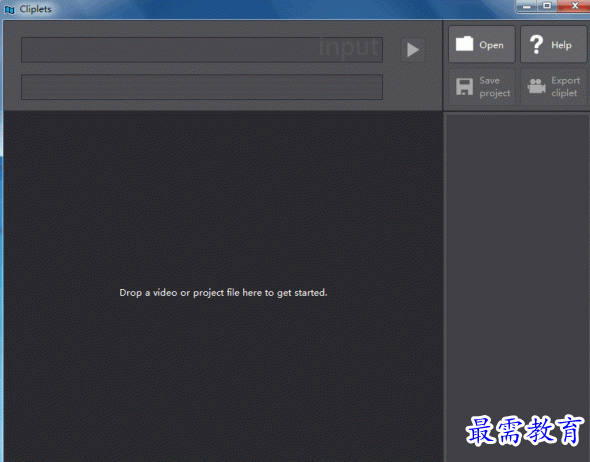Click the Cliplets title bar text
Image resolution: width=590 pixels, height=462 pixels.
tap(35, 9)
